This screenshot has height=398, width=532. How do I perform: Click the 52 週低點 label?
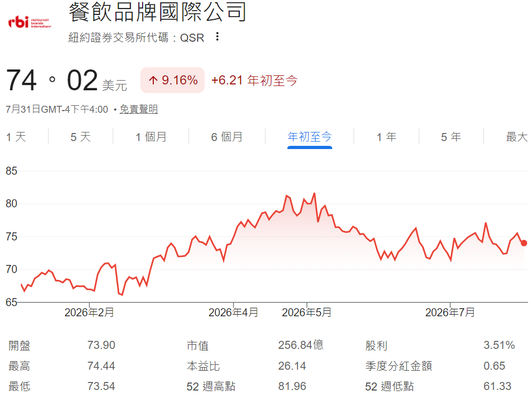(389, 386)
